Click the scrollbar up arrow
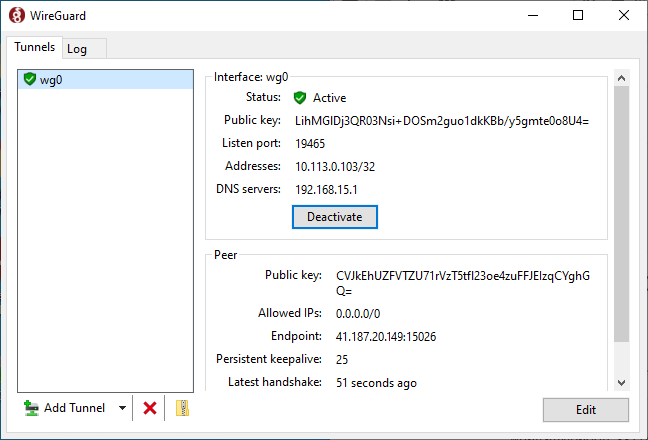 tap(621, 78)
